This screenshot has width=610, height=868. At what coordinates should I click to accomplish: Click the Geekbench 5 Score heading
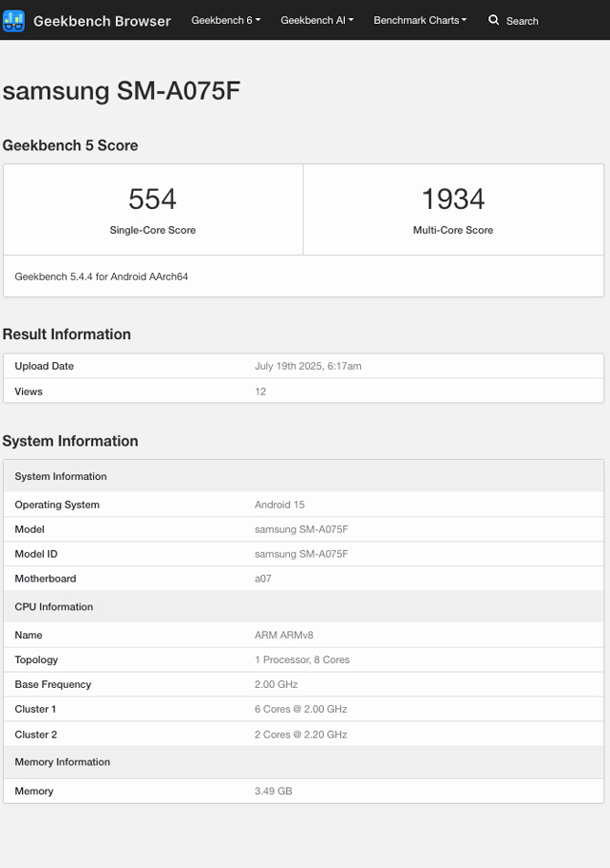pyautogui.click(x=71, y=146)
